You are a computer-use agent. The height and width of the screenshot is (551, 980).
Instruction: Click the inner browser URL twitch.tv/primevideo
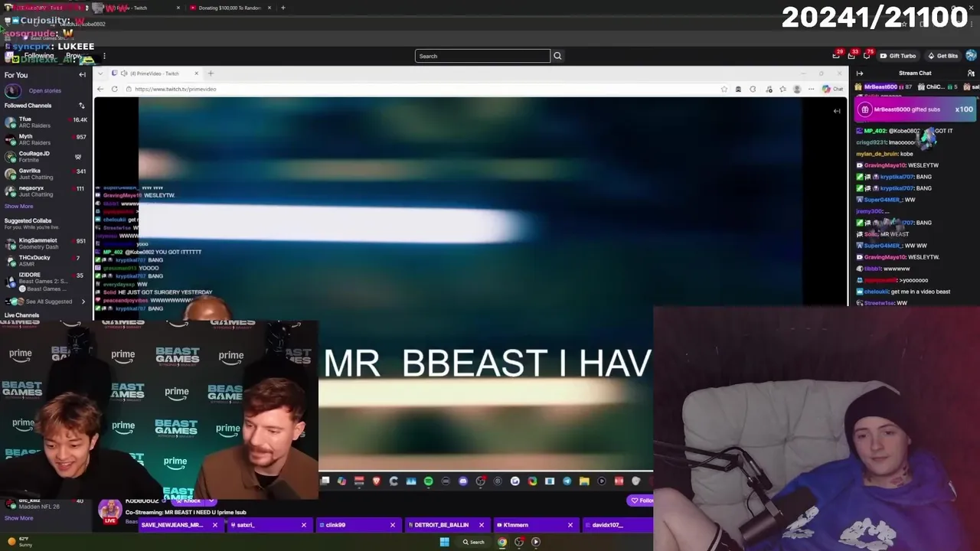pos(175,89)
